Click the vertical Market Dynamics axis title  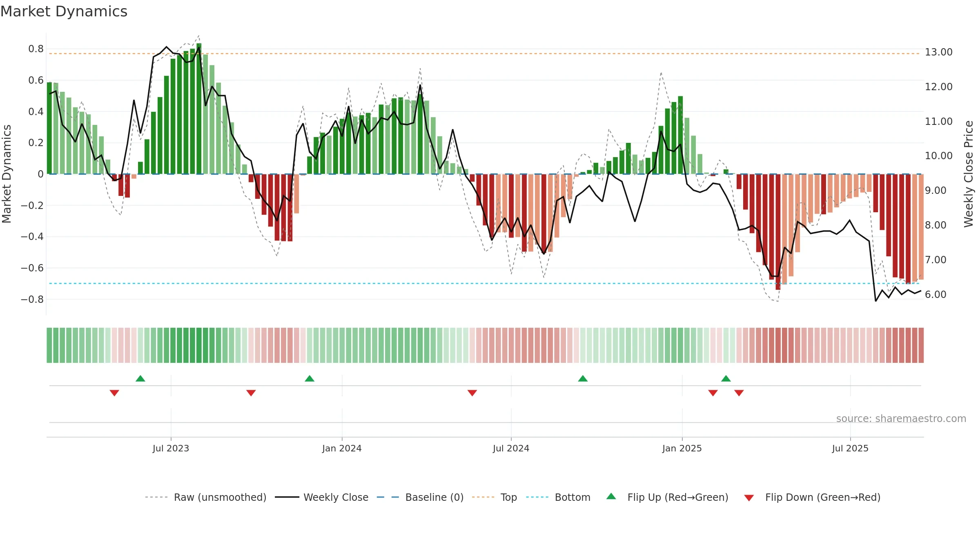click(7, 174)
